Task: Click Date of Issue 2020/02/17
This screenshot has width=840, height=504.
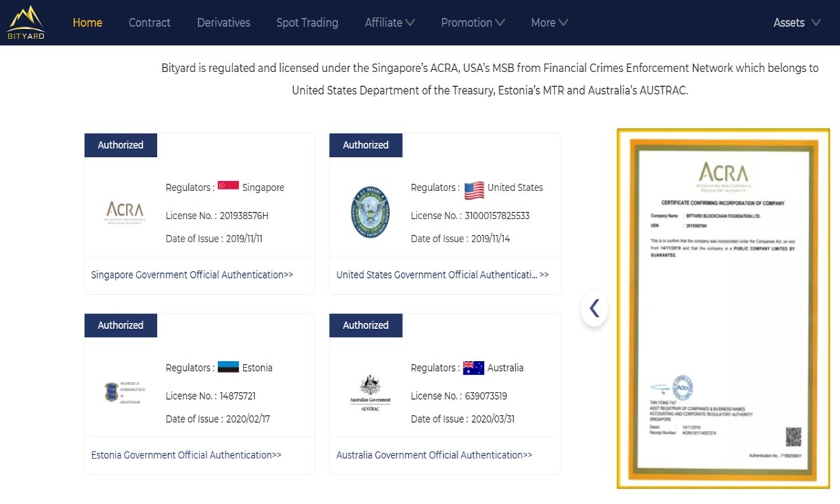Action: click(218, 419)
